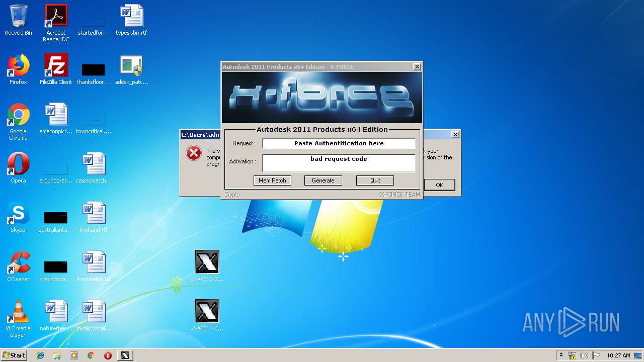Viewport: 644px width, 362px height.
Task: Click OK in the error dialog
Action: 439,185
